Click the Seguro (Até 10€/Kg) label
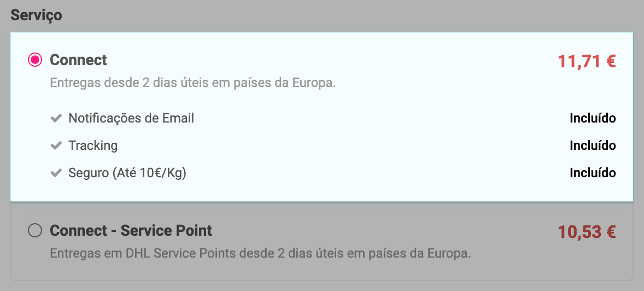Viewport: 644px width, 291px height. click(127, 173)
